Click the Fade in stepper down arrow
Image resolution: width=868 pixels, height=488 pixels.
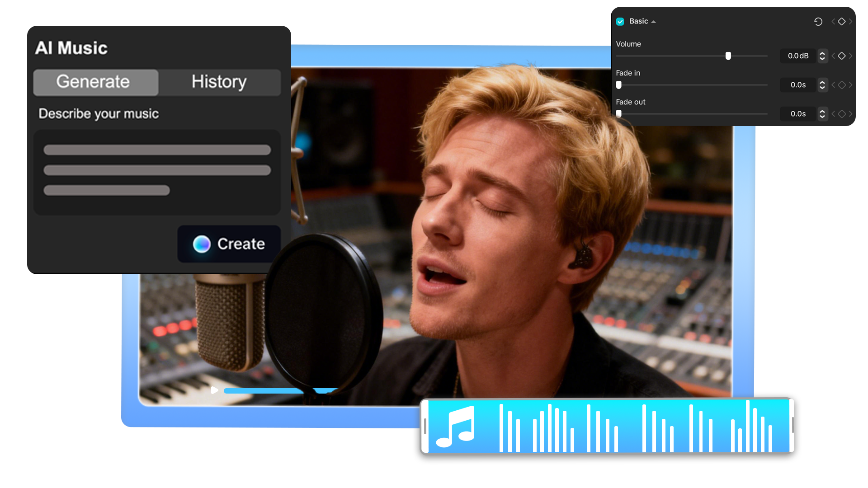pyautogui.click(x=822, y=88)
